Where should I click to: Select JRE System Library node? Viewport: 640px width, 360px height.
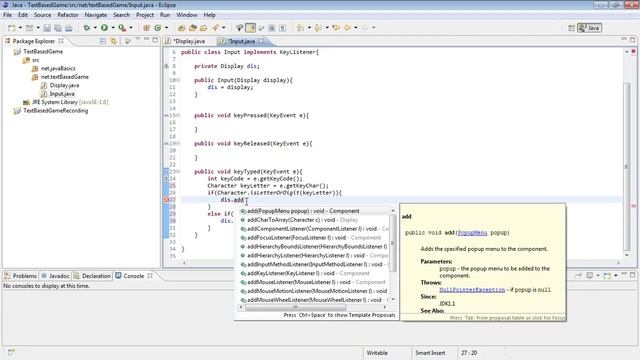70,102
